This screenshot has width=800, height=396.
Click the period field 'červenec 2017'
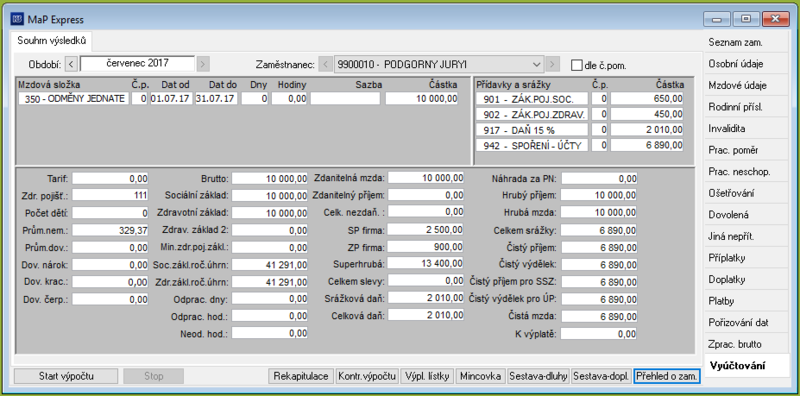[x=137, y=64]
